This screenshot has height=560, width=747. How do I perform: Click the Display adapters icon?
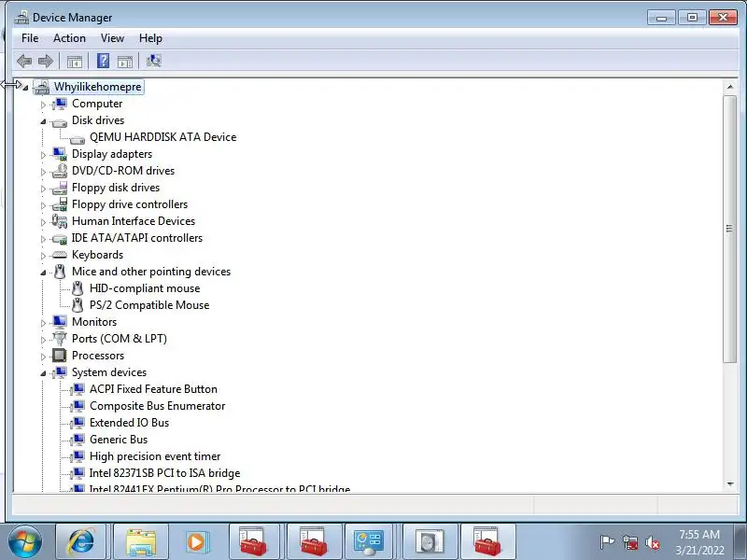60,154
